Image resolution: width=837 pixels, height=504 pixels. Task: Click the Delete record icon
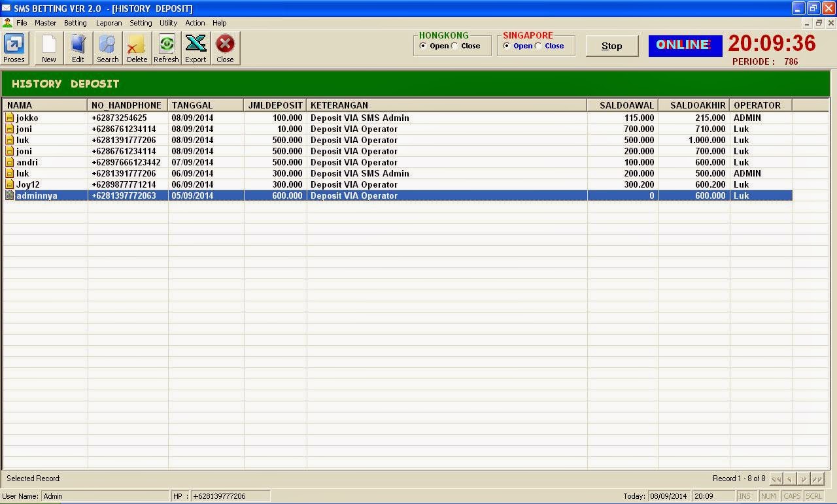[137, 47]
